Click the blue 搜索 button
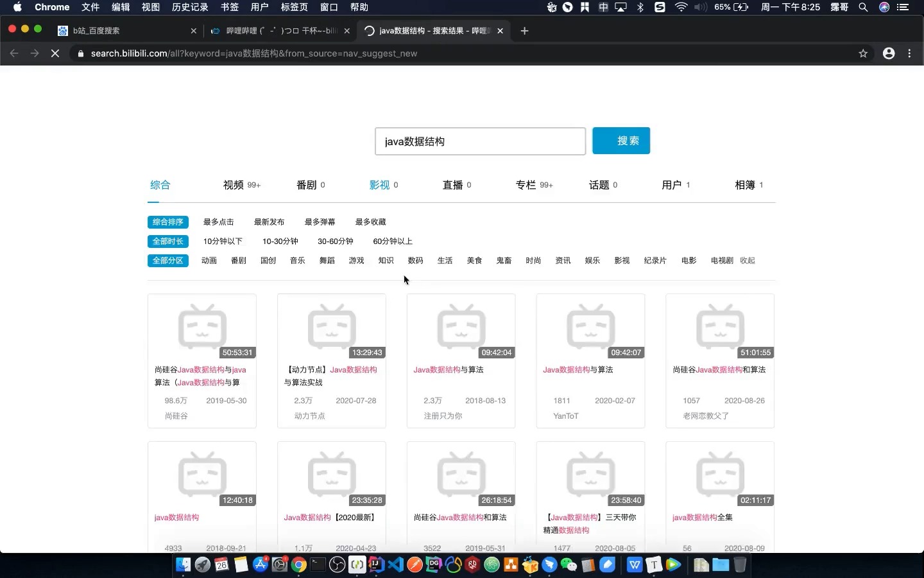This screenshot has height=578, width=924. [621, 141]
